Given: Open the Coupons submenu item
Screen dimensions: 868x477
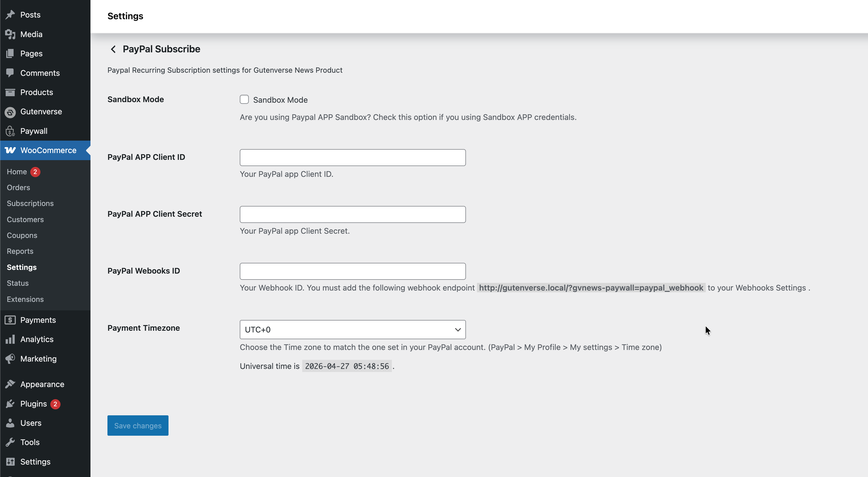Looking at the screenshot, I should click(x=22, y=235).
